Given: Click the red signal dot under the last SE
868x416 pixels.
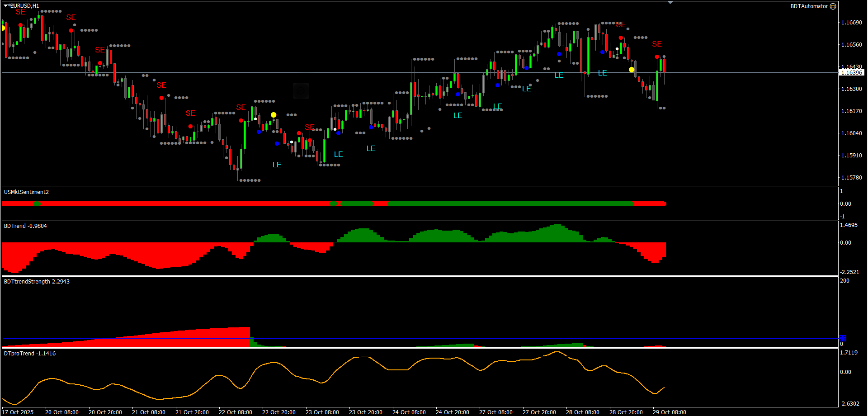Looking at the screenshot, I should tap(657, 57).
